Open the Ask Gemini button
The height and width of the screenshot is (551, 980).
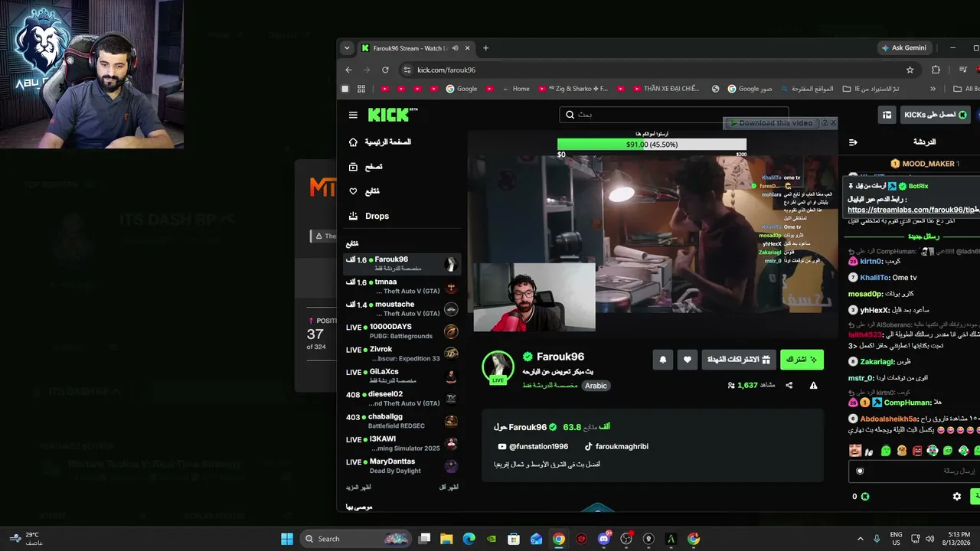click(904, 48)
